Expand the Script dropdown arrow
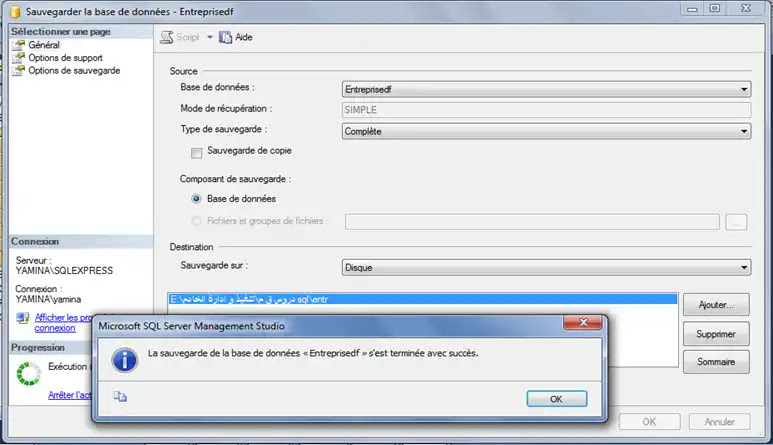Viewport: 773px width, 445px height. pyautogui.click(x=210, y=37)
